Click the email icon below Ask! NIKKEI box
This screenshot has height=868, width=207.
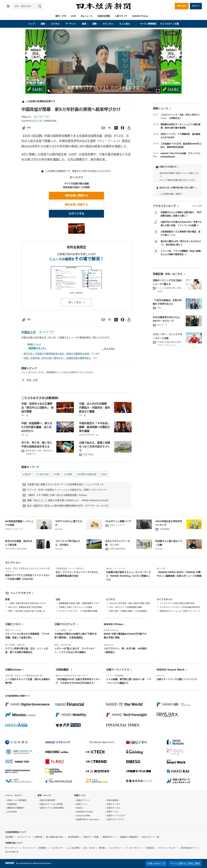point(103,320)
